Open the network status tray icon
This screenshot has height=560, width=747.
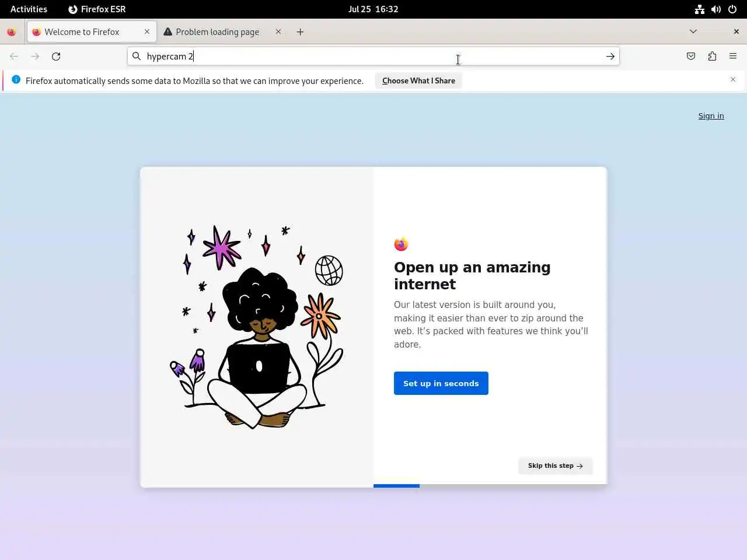coord(699,9)
